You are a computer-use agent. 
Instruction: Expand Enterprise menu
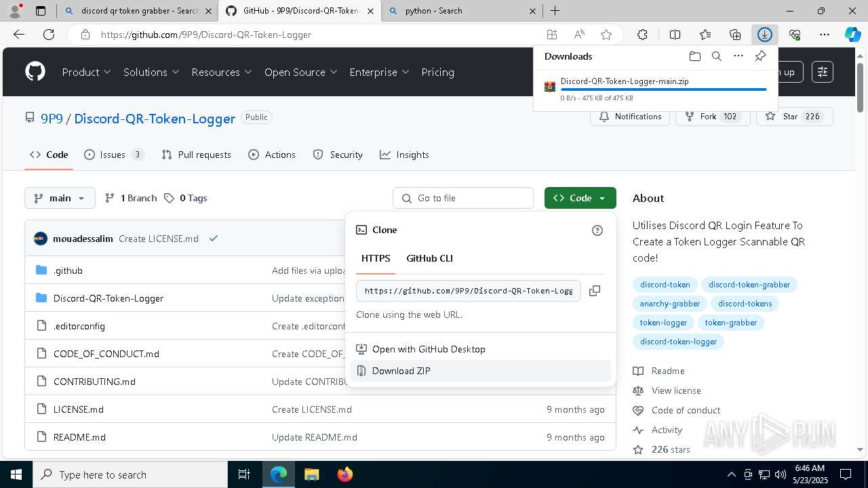[379, 72]
